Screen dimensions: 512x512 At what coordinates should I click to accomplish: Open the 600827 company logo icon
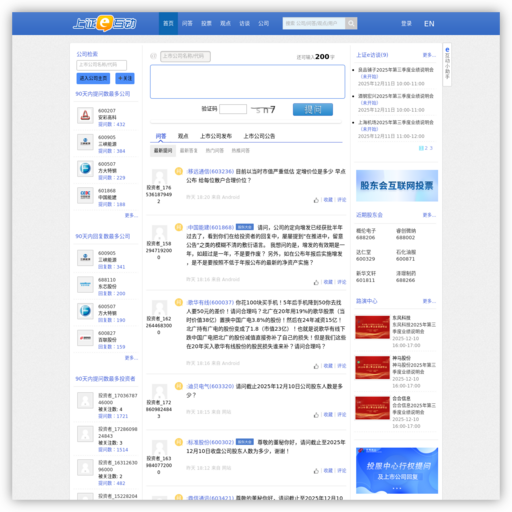85,338
